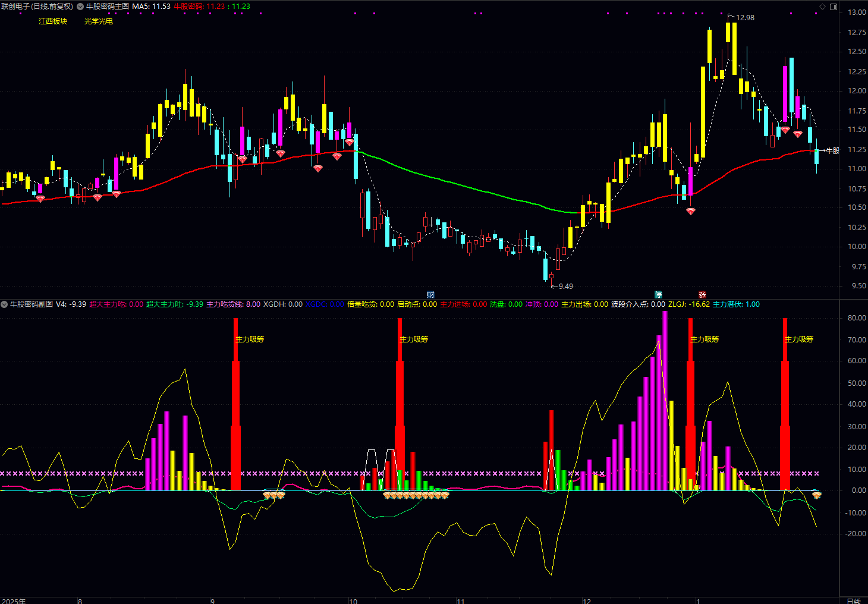Screen dimensions: 868x604
Task: Click the 牛股密码主图 indicator name
Action: (108, 7)
